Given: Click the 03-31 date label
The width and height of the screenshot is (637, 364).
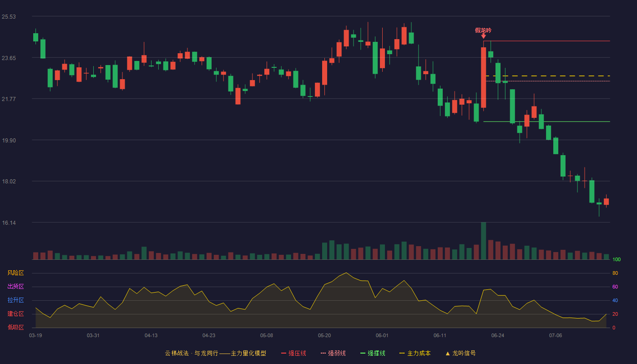Looking at the screenshot, I should (x=93, y=335).
